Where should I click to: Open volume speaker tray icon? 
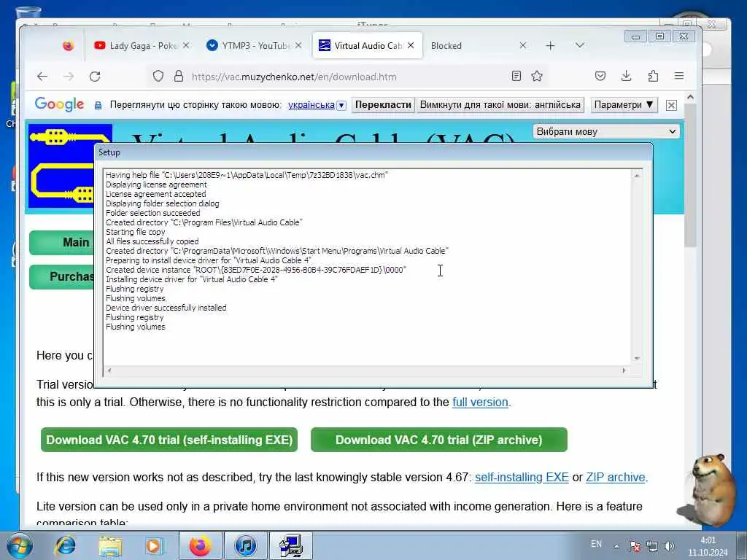pos(669,546)
